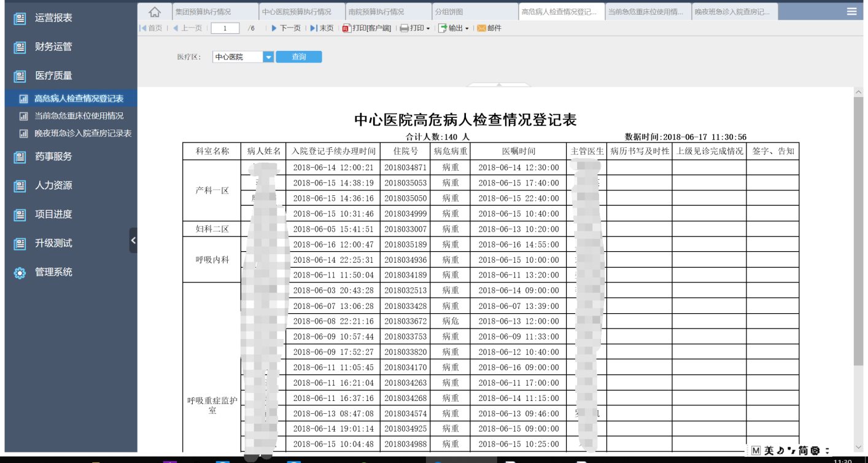Click 打印[客户端] client print button
Image resolution: width=868 pixels, height=463 pixels.
click(x=366, y=28)
